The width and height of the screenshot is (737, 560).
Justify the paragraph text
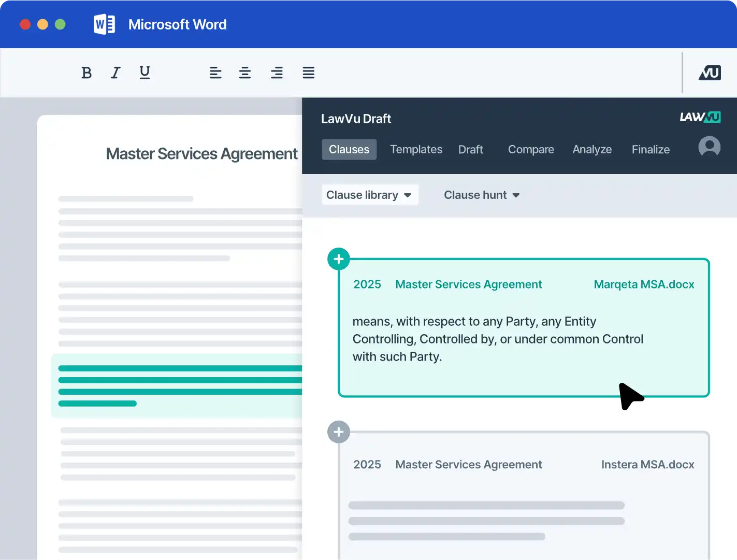click(309, 73)
